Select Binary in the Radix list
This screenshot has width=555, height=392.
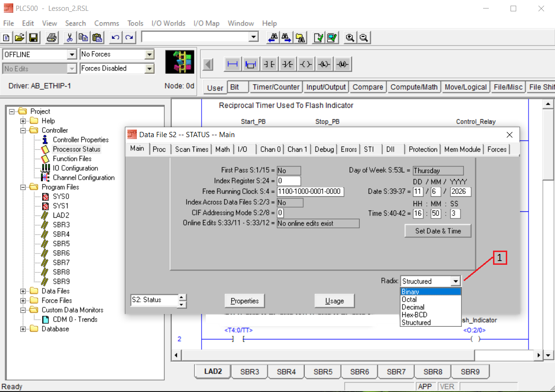tap(431, 292)
